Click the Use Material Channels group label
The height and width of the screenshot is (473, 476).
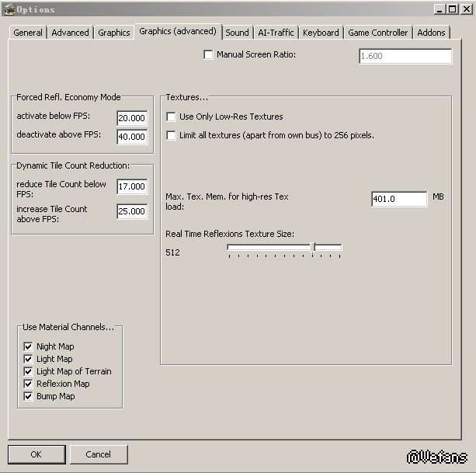tap(68, 327)
